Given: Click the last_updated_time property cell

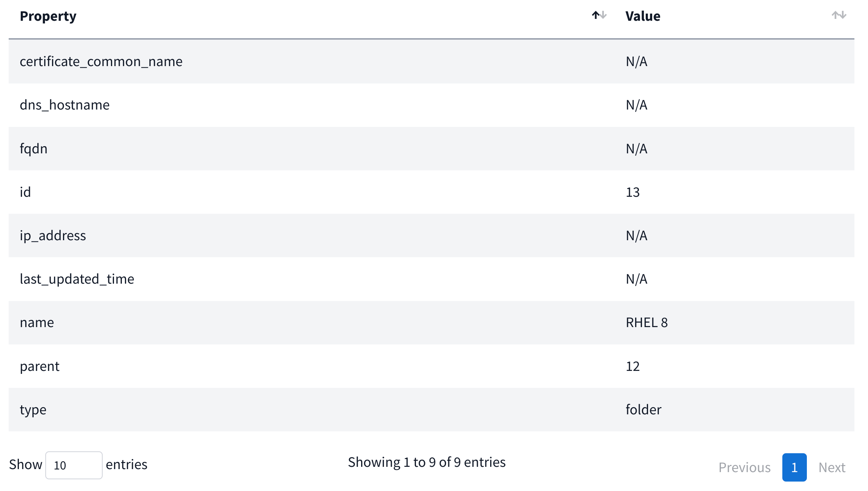Looking at the screenshot, I should click(x=77, y=279).
